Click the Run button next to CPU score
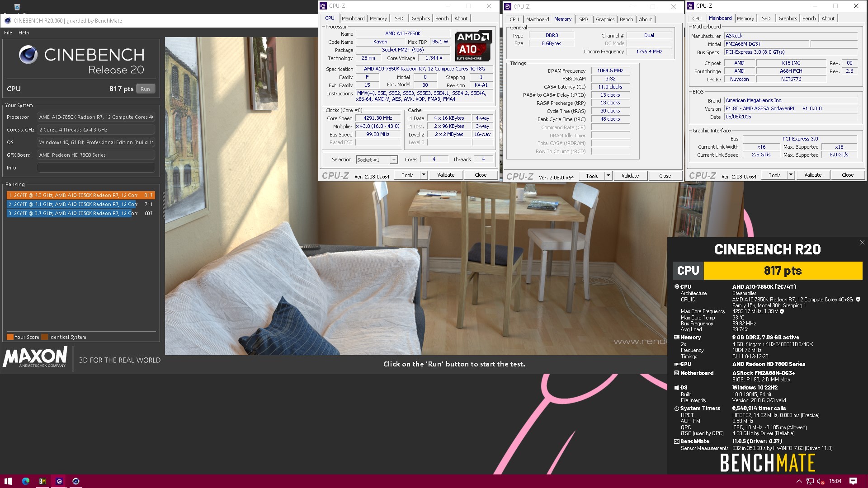The width and height of the screenshot is (868, 488). coord(145,89)
